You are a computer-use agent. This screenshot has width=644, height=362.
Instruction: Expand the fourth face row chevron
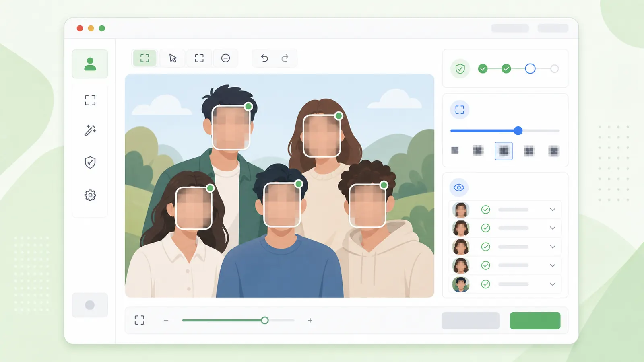coord(553,265)
